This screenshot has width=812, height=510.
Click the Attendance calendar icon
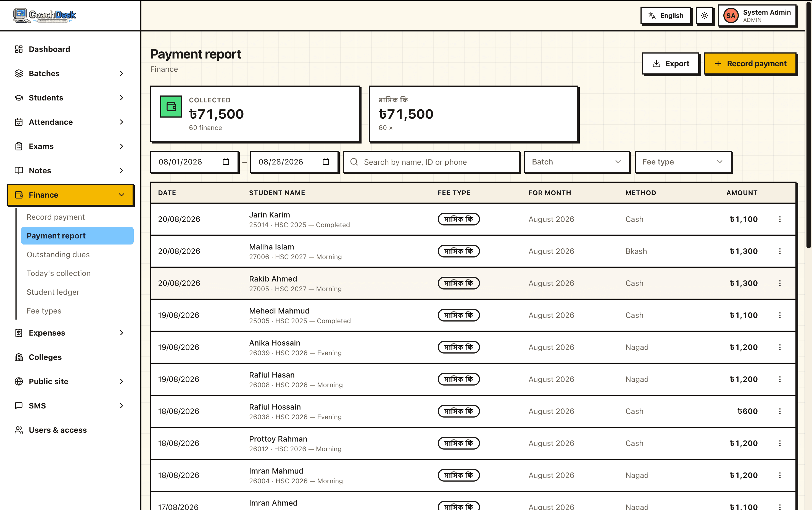pos(19,122)
